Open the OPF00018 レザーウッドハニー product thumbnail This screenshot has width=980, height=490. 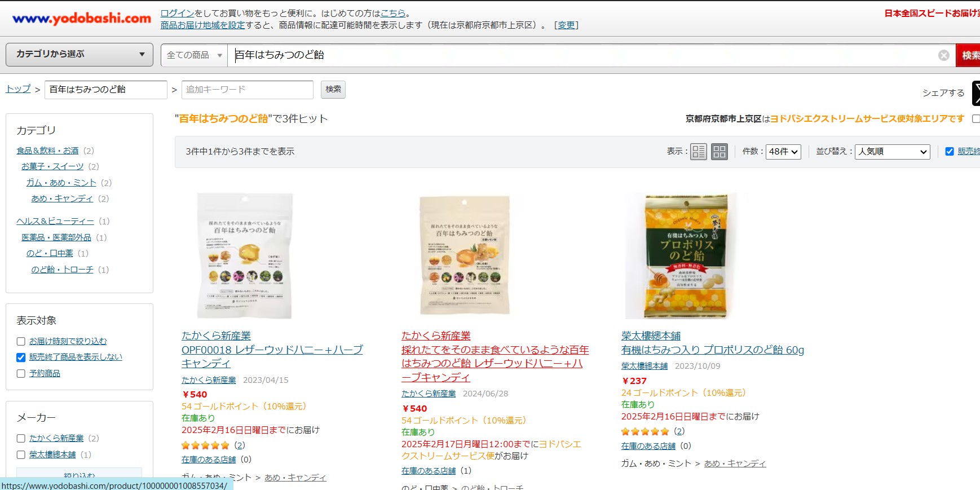pyautogui.click(x=245, y=255)
